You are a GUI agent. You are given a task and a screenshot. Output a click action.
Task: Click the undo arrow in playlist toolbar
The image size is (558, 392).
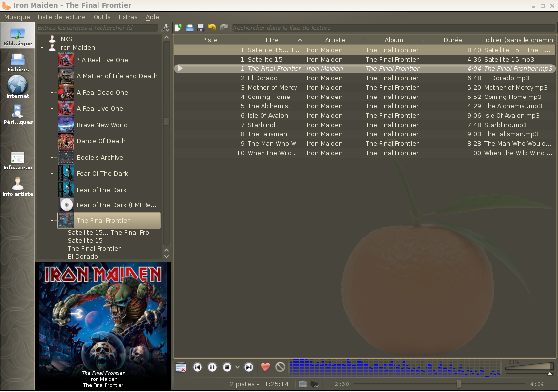(x=212, y=28)
